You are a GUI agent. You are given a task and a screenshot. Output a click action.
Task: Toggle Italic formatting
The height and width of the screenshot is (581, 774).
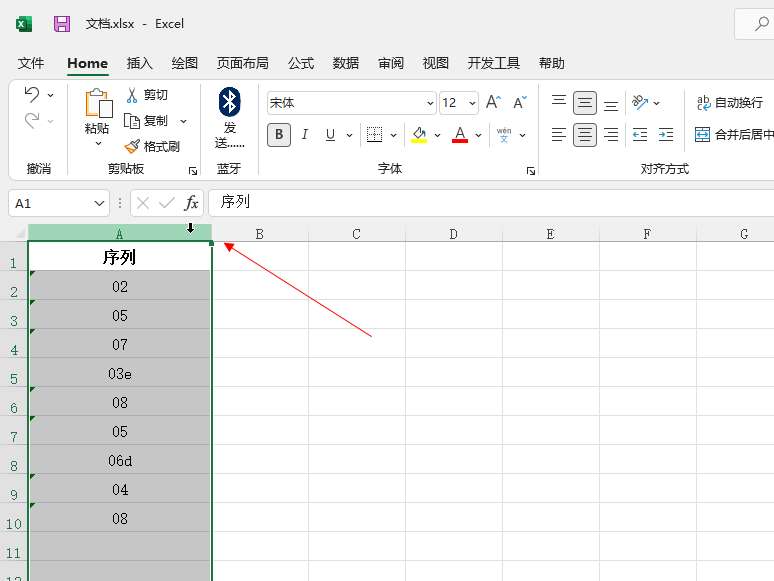[x=304, y=134]
